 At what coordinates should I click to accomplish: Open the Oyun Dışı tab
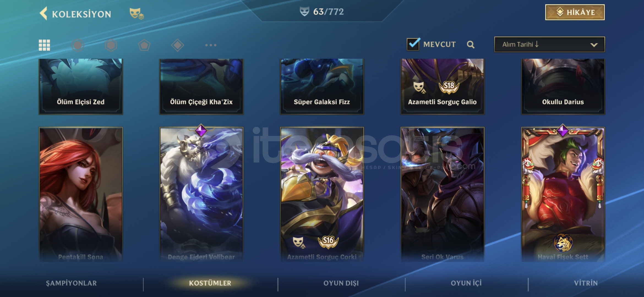[x=341, y=283]
